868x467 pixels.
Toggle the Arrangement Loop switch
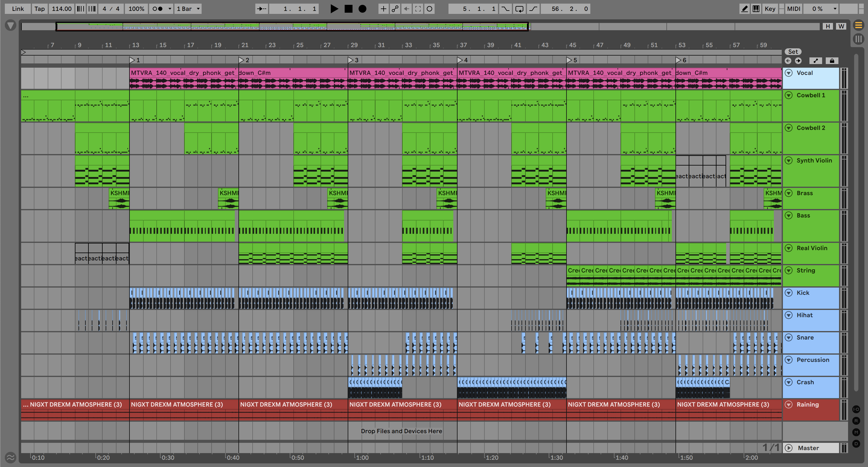click(x=519, y=9)
